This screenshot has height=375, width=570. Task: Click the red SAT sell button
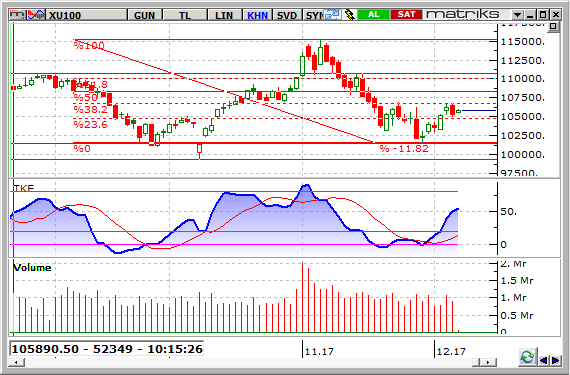click(x=406, y=15)
